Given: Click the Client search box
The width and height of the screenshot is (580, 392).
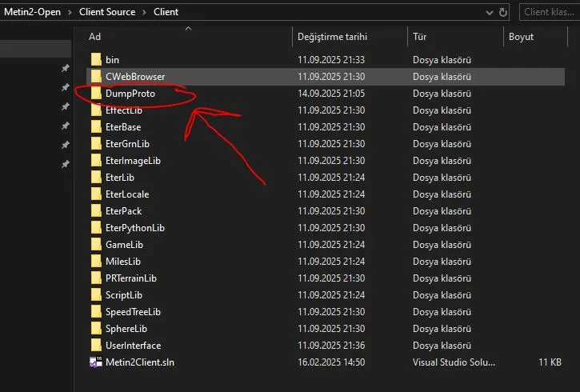Looking at the screenshot, I should [x=548, y=12].
